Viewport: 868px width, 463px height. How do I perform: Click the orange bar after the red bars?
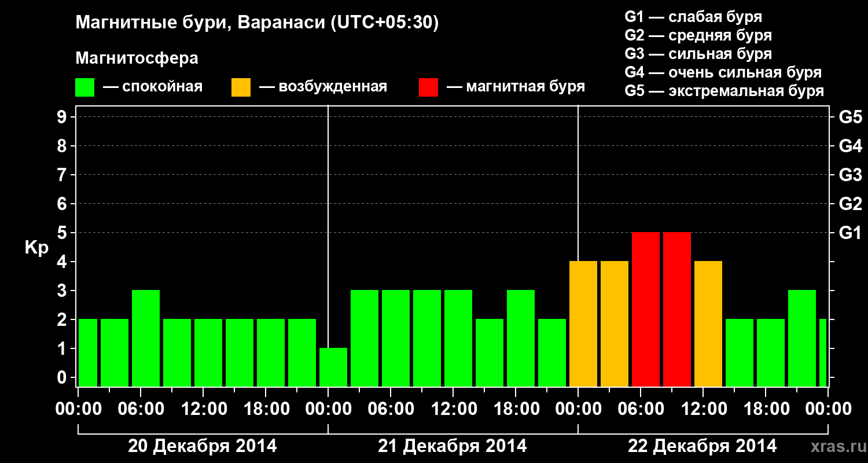708,324
